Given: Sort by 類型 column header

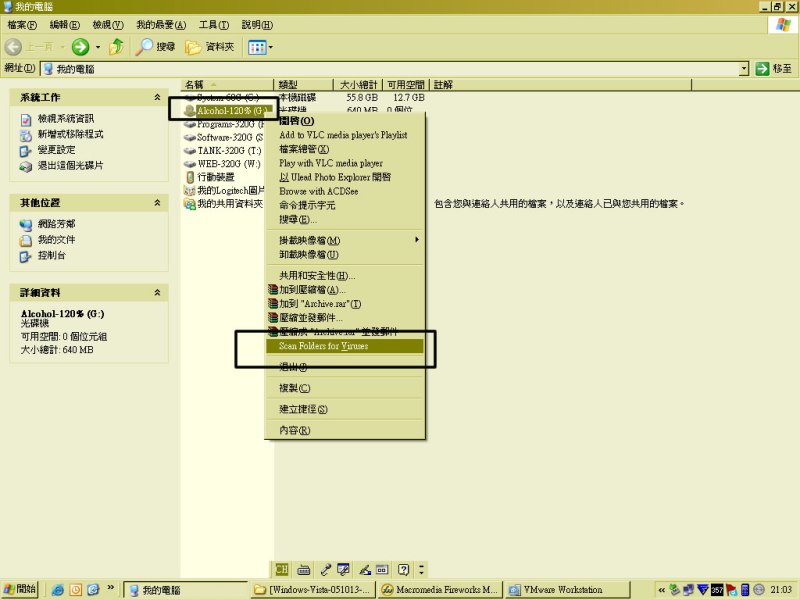Looking at the screenshot, I should pos(304,85).
